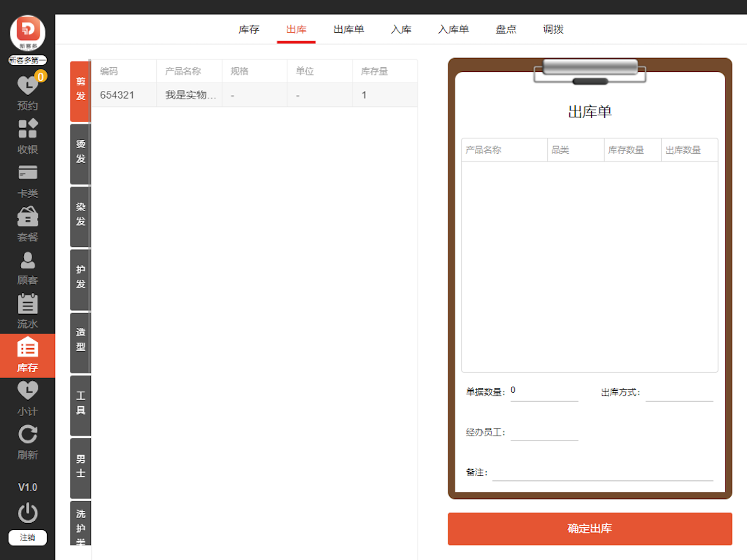The height and width of the screenshot is (560, 747).
Task: Switch to the 出库单 tab
Action: pyautogui.click(x=348, y=29)
